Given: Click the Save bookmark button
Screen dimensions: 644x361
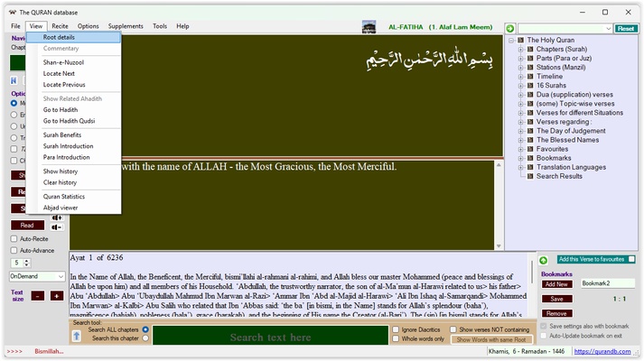Looking at the screenshot, I should [x=556, y=299].
